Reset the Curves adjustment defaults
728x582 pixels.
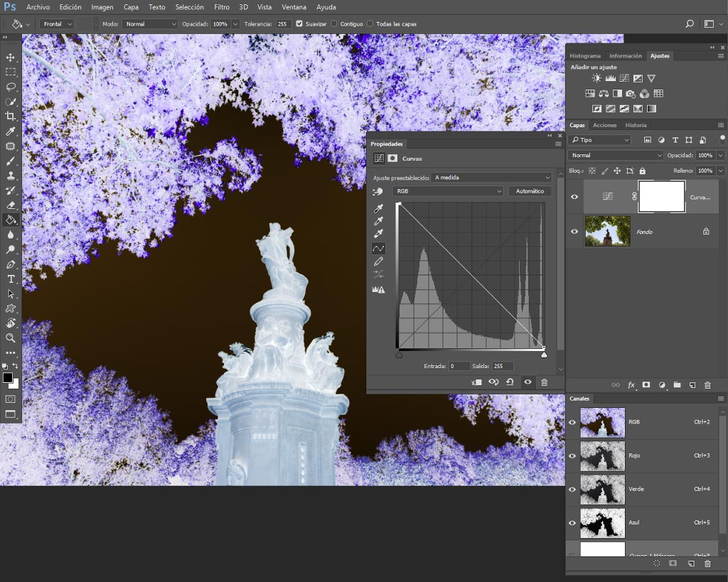[510, 382]
